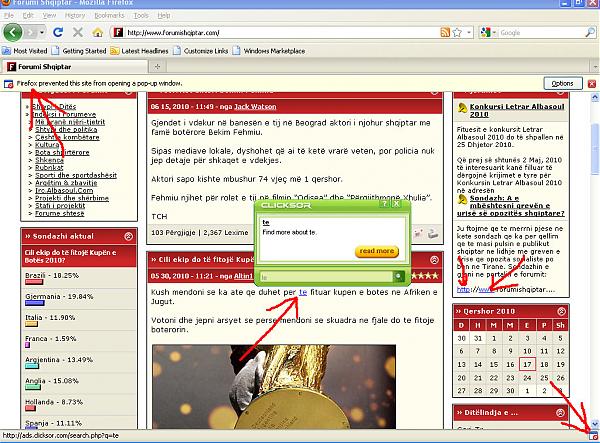Click the Italia poll result bar
600x443 pixels.
click(x=31, y=324)
